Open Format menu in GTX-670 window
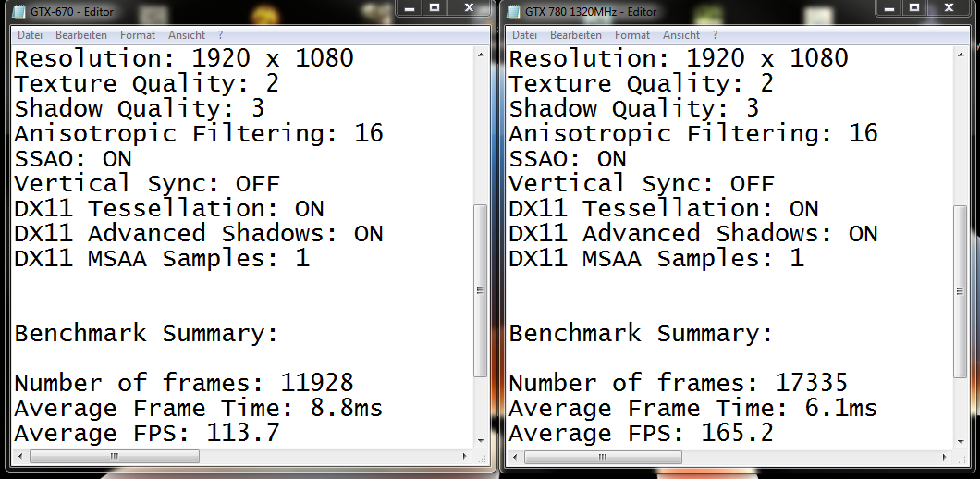This screenshot has width=980, height=479. coord(138,36)
